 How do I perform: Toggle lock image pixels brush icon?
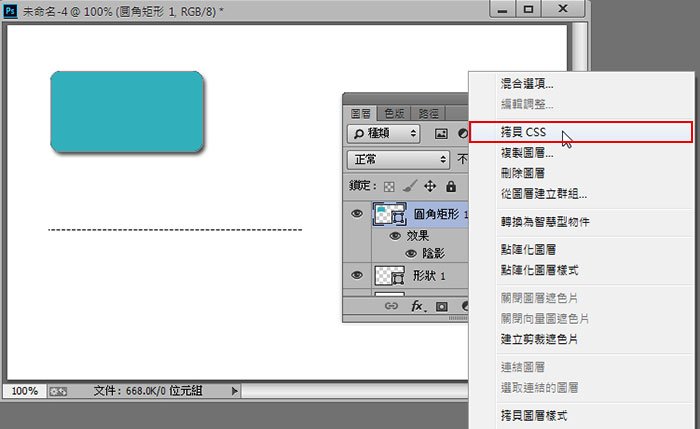point(409,186)
